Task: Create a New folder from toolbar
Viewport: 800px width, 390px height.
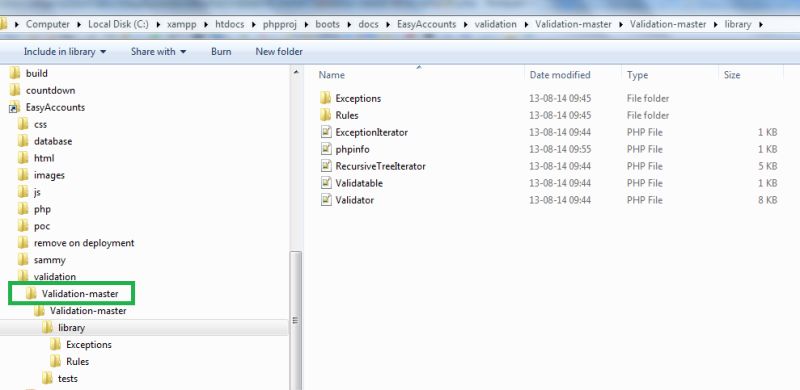Action: coord(279,52)
